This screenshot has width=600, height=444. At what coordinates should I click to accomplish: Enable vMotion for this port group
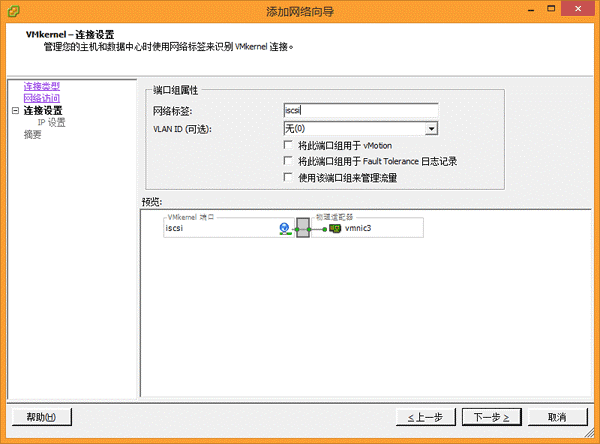pos(288,145)
